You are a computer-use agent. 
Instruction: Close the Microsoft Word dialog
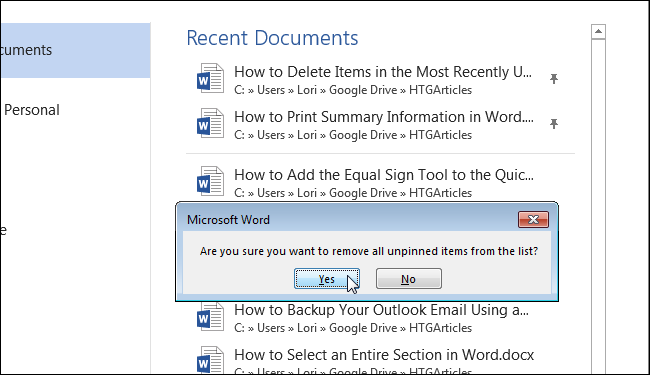tap(533, 219)
